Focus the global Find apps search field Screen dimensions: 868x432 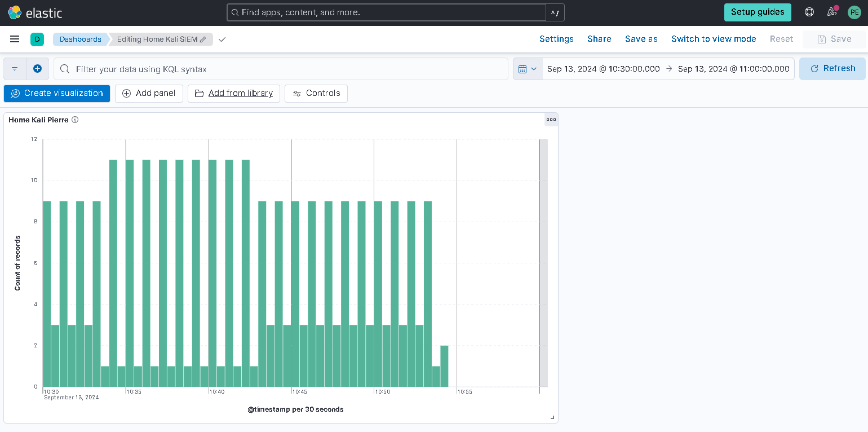tap(386, 12)
